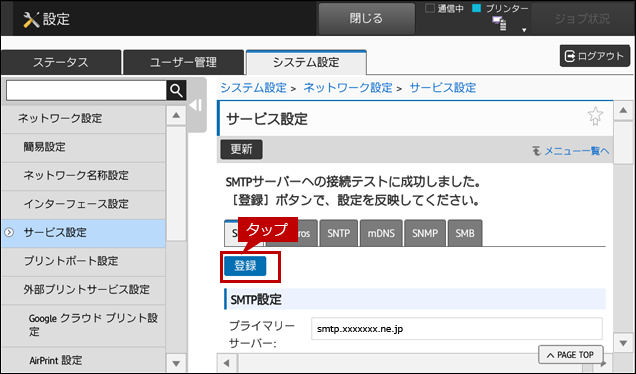This screenshot has width=636, height=374.
Task: Open ジョブ状況 job status
Action: pos(582,19)
